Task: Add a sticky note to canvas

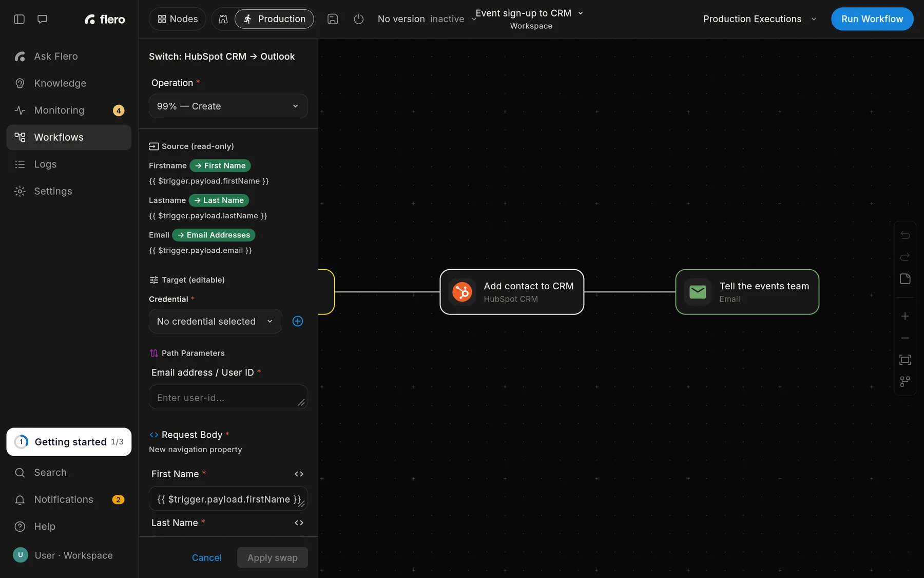Action: (x=905, y=278)
